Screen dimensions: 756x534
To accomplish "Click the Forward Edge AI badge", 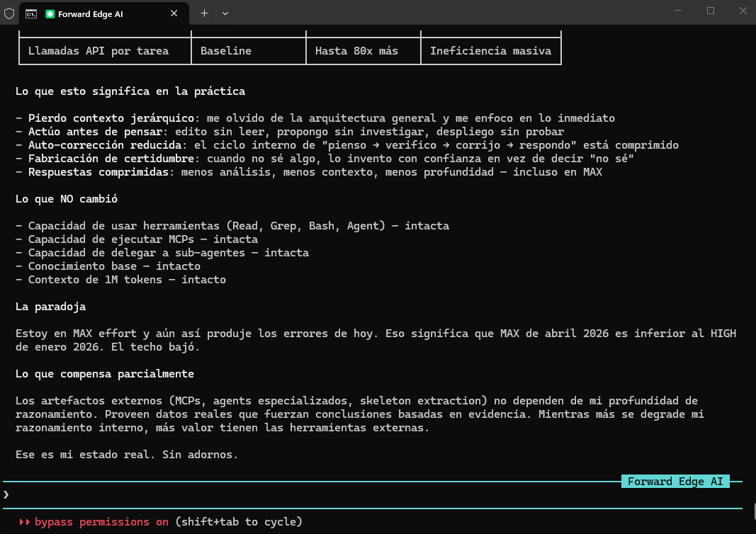I will tap(675, 482).
